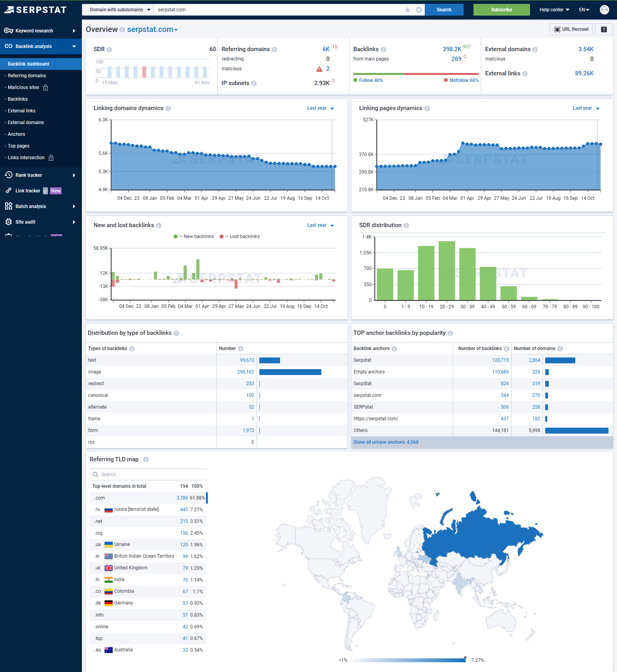Image resolution: width=617 pixels, height=672 pixels.
Task: Click the 20 - 29 SDR distribution bar
Action: 447,271
